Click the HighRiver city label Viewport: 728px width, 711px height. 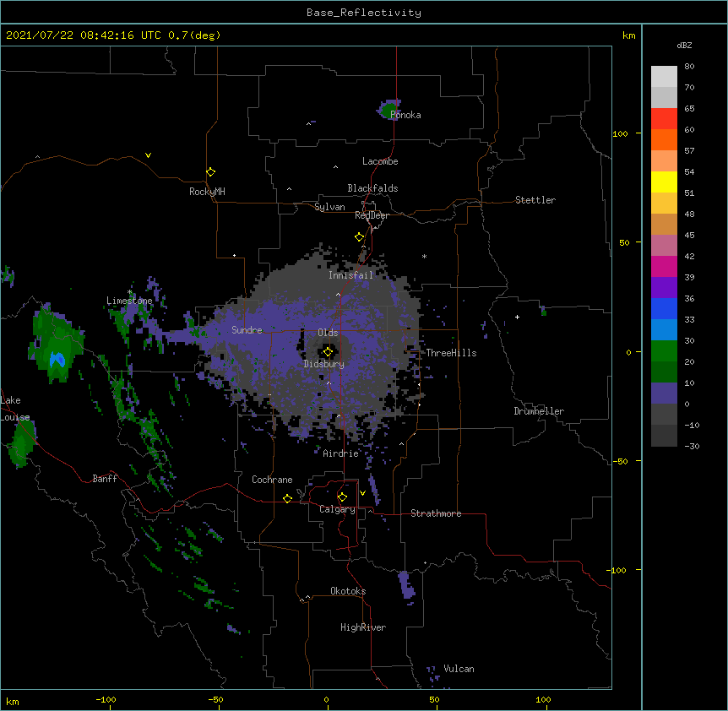click(x=363, y=627)
